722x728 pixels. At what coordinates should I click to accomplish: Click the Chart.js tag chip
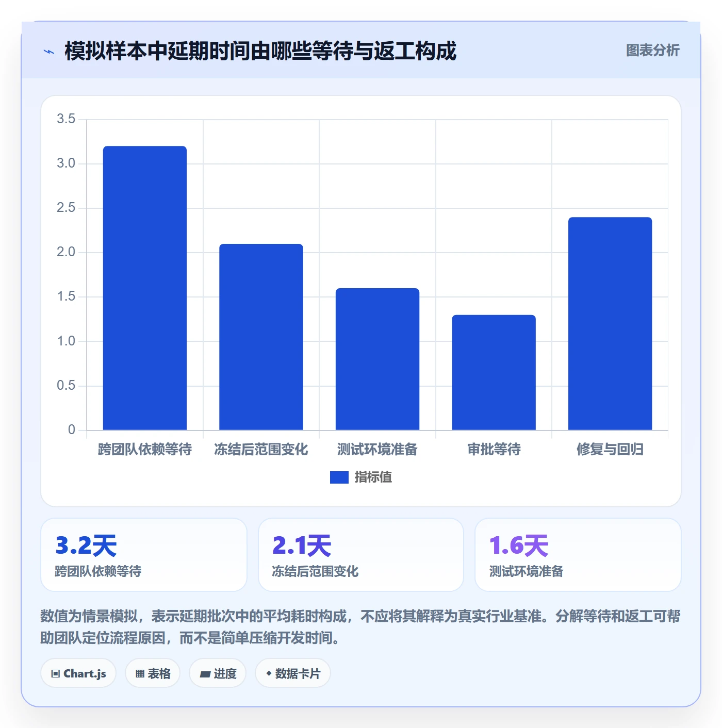point(78,673)
